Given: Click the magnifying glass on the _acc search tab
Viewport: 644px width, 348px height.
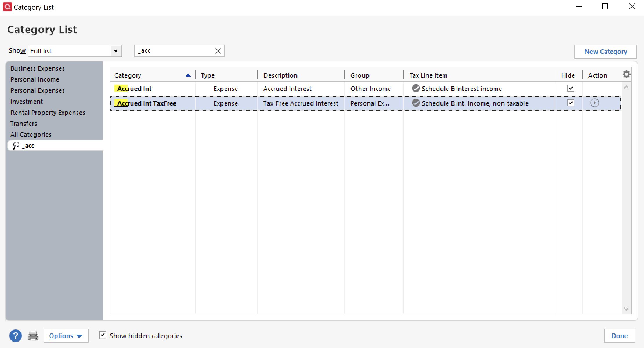Looking at the screenshot, I should 16,145.
